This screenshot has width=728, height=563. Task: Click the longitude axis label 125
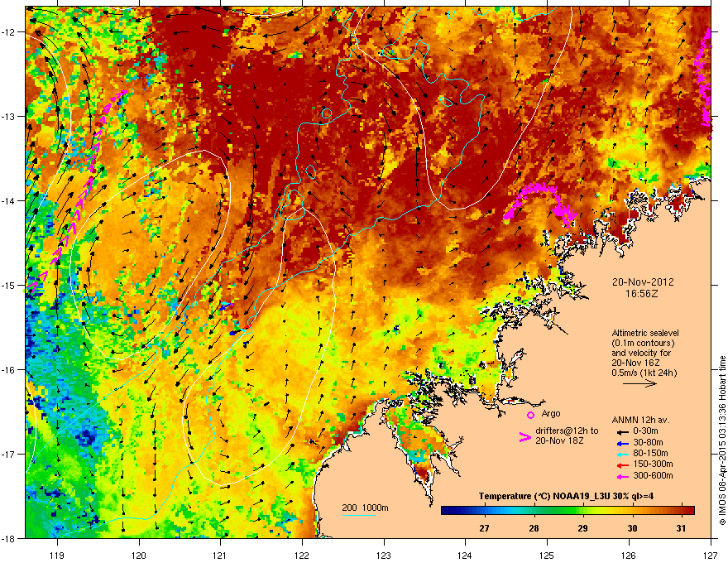coord(547,555)
